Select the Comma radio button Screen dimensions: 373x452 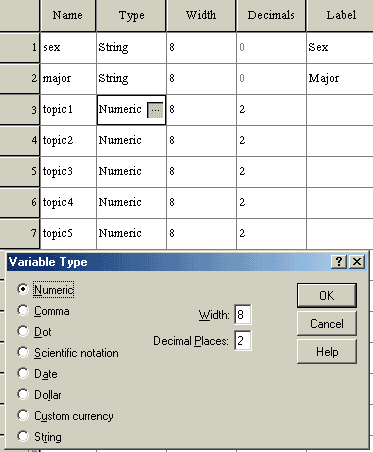(23, 310)
